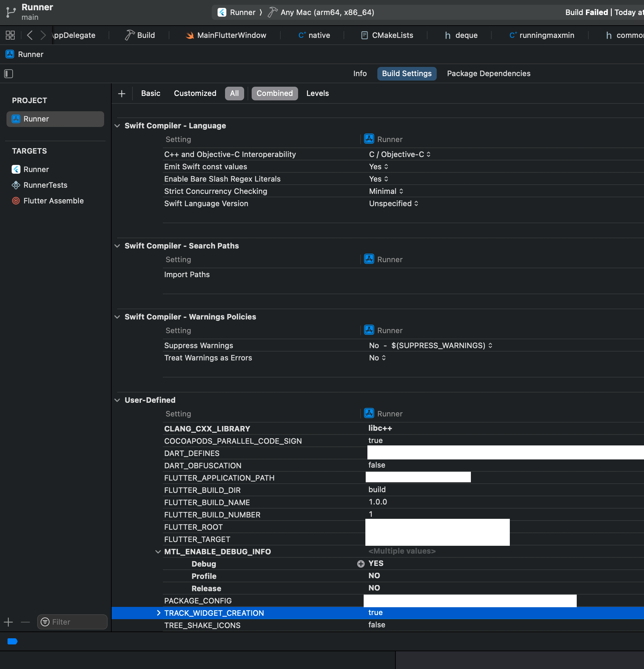Open C / Objective-C interoperability dropdown

pos(400,154)
